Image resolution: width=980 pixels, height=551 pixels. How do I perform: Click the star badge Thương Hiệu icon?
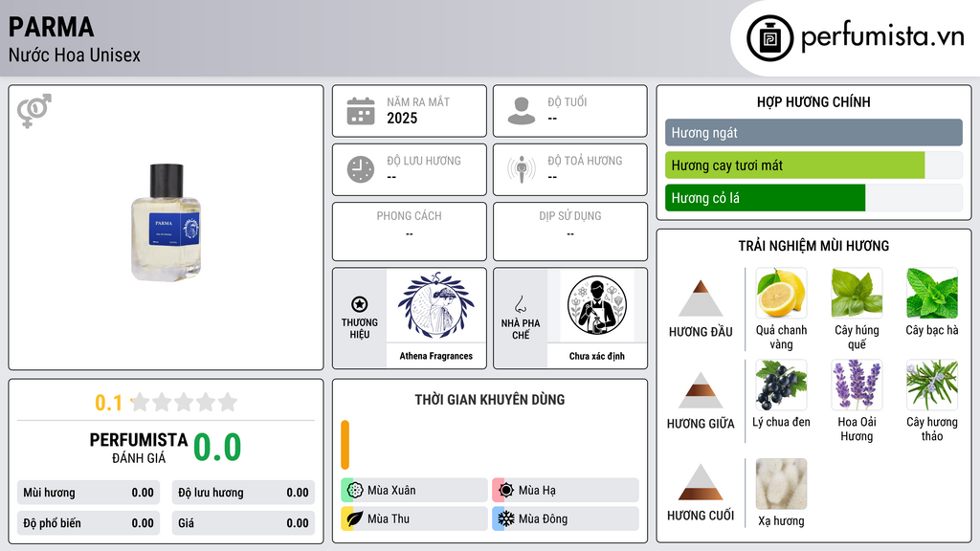pyautogui.click(x=360, y=304)
